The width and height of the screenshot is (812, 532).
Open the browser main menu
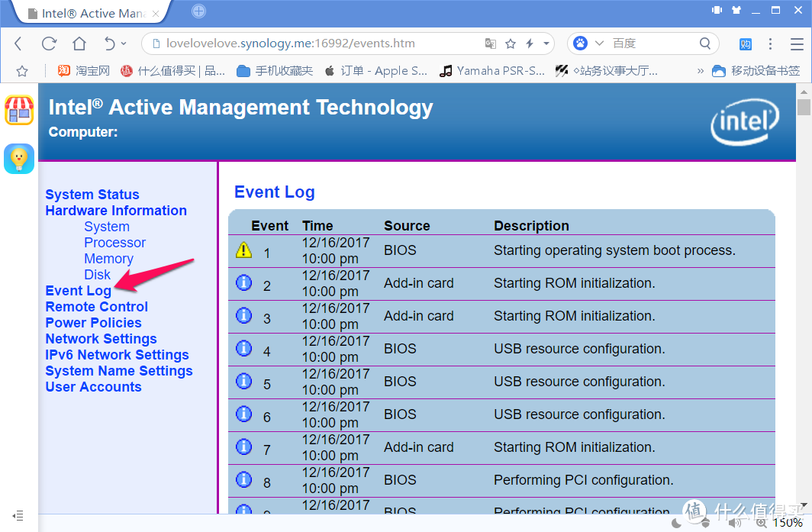coord(770,44)
